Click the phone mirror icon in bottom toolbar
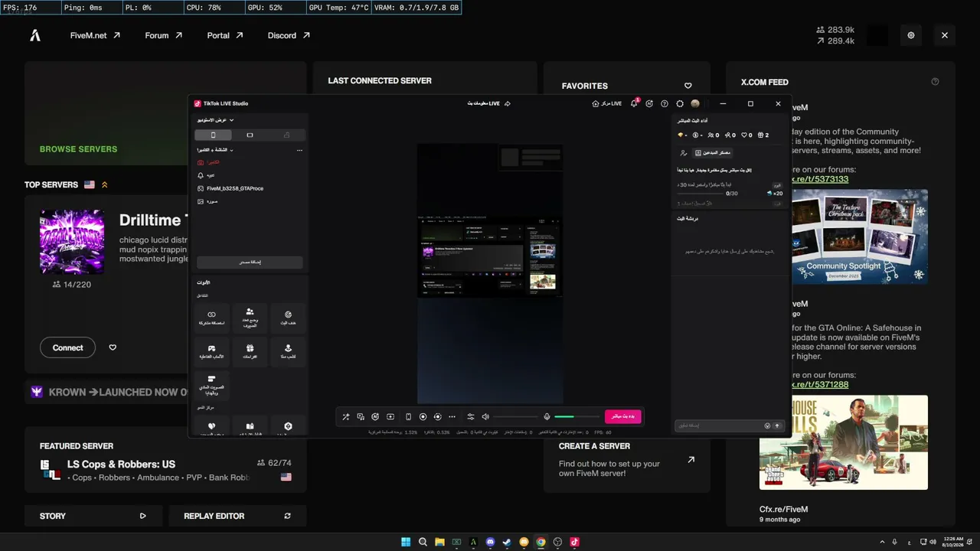This screenshot has height=551, width=980. click(408, 416)
